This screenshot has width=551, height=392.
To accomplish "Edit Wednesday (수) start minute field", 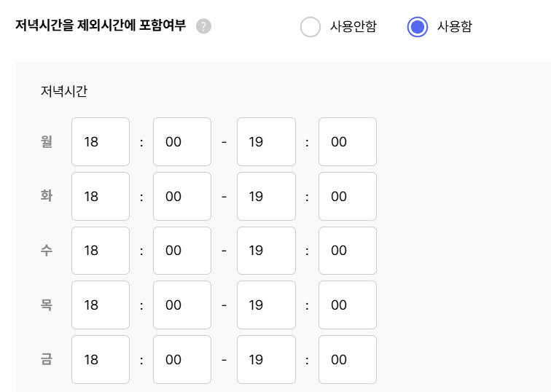I will pyautogui.click(x=182, y=251).
